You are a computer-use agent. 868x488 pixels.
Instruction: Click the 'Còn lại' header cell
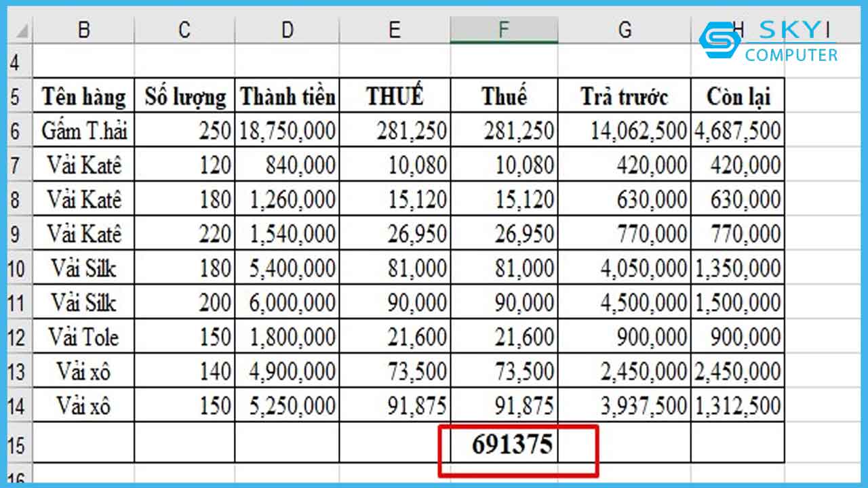coord(738,96)
